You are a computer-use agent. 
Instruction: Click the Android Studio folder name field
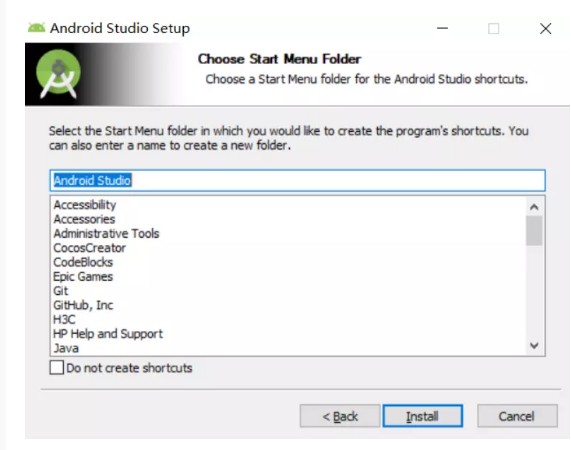[x=298, y=180]
